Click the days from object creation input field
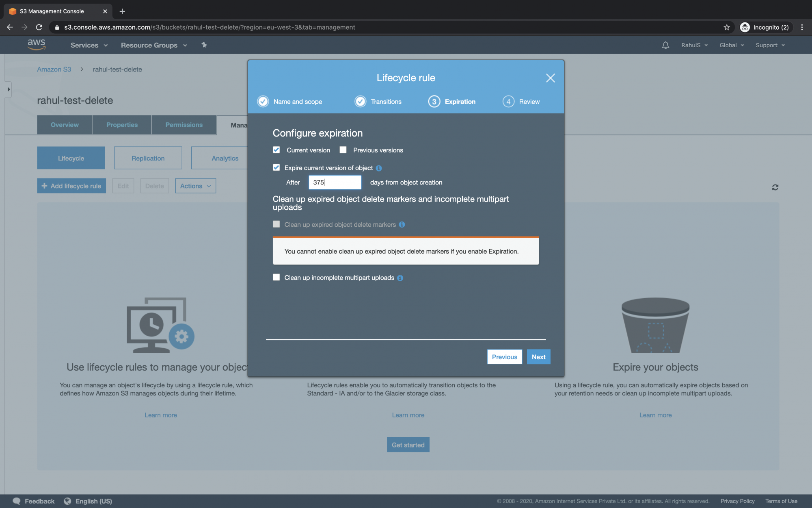 tap(334, 182)
